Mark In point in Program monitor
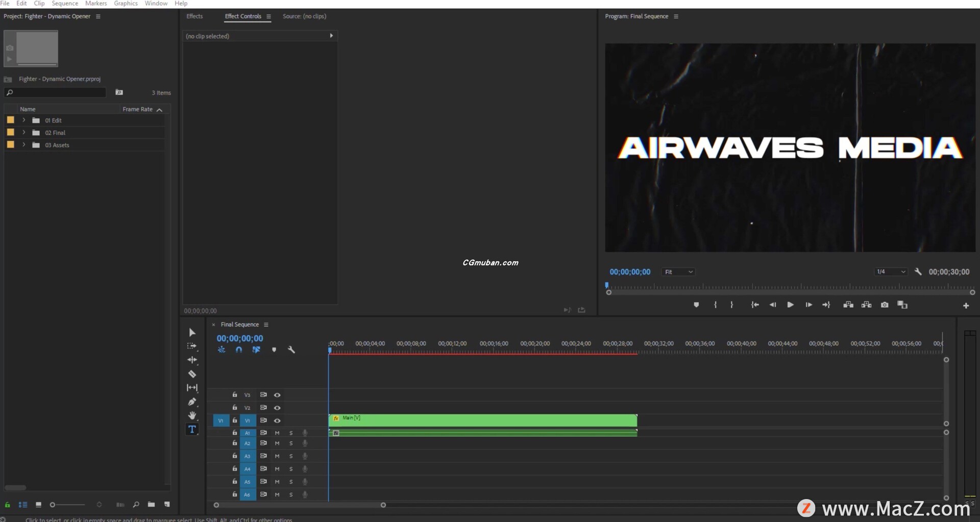 click(716, 305)
